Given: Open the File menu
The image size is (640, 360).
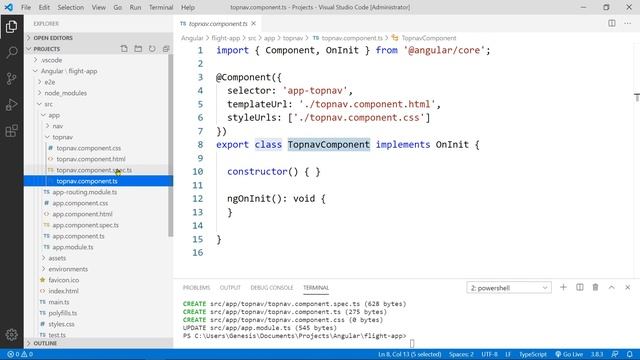Looking at the screenshot, I should coord(26,7).
